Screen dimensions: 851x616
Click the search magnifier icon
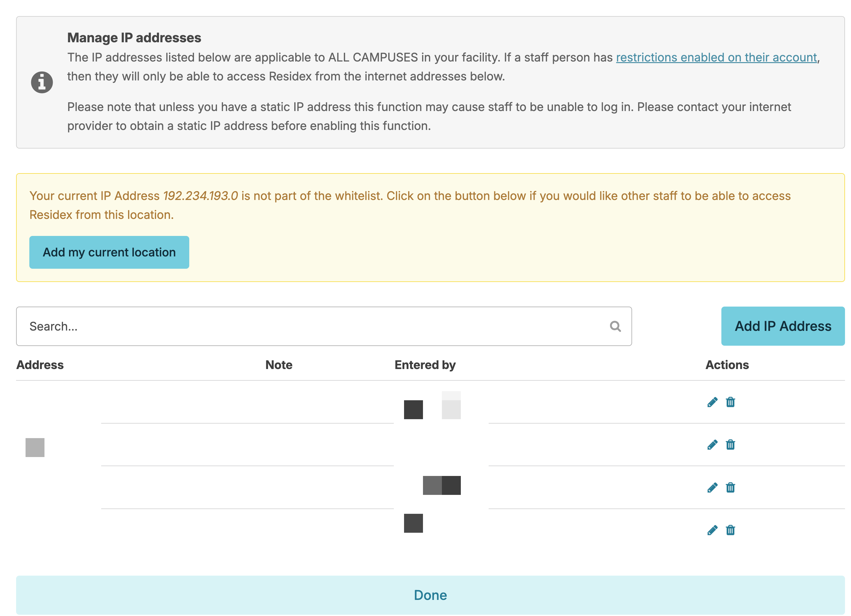coord(615,326)
